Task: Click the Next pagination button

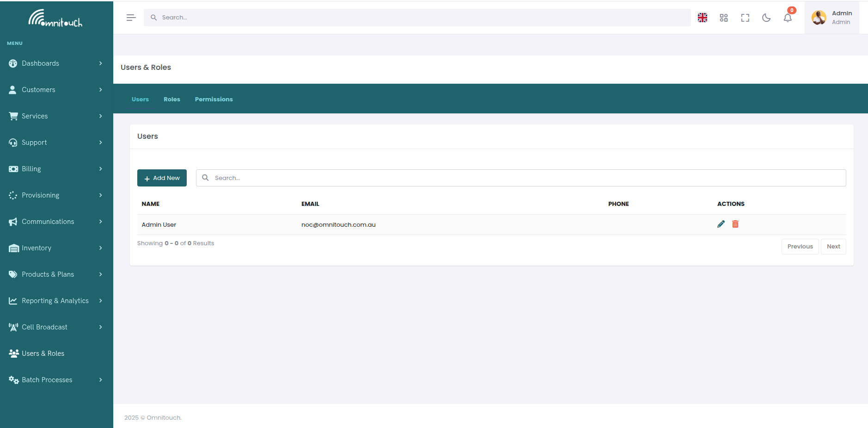Action: (833, 246)
